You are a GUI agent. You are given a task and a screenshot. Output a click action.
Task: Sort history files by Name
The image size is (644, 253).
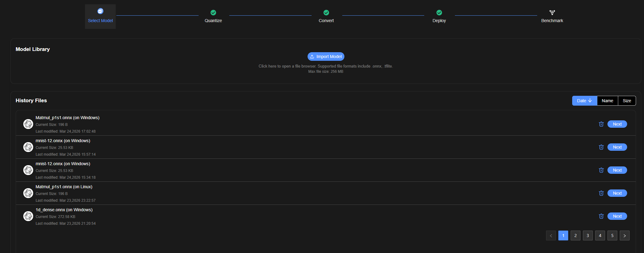click(607, 101)
